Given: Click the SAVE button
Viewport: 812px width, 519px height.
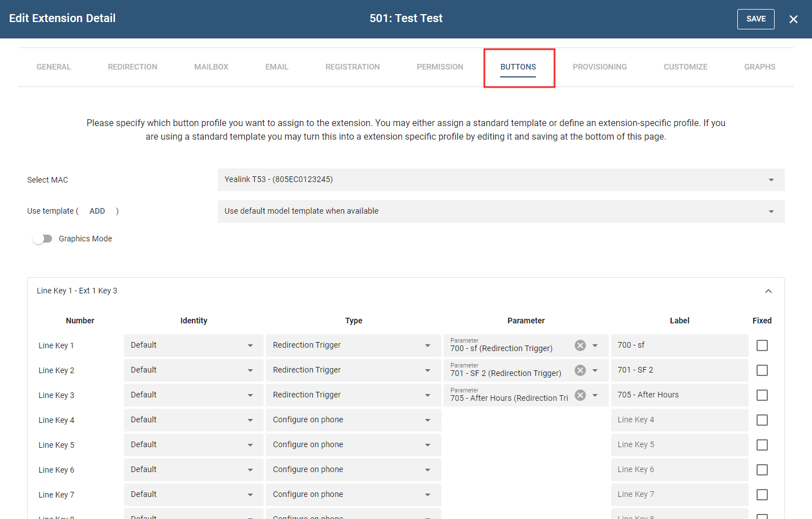Looking at the screenshot, I should (x=755, y=19).
